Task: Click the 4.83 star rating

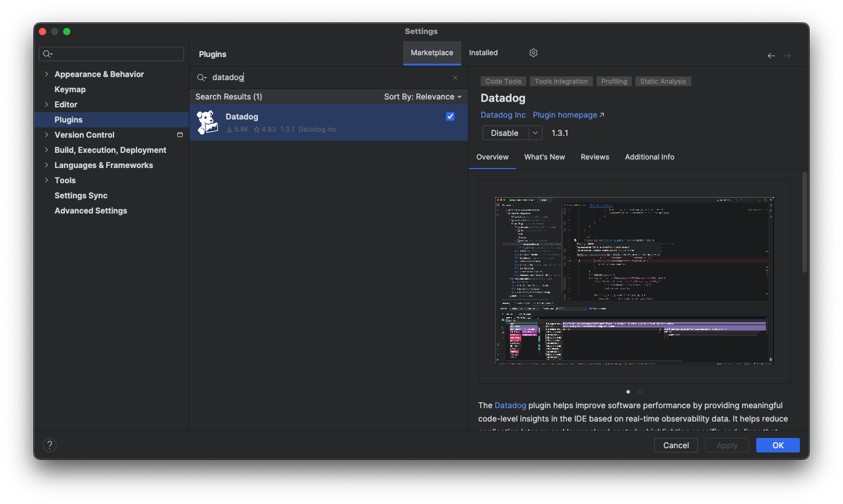Action: 265,129
